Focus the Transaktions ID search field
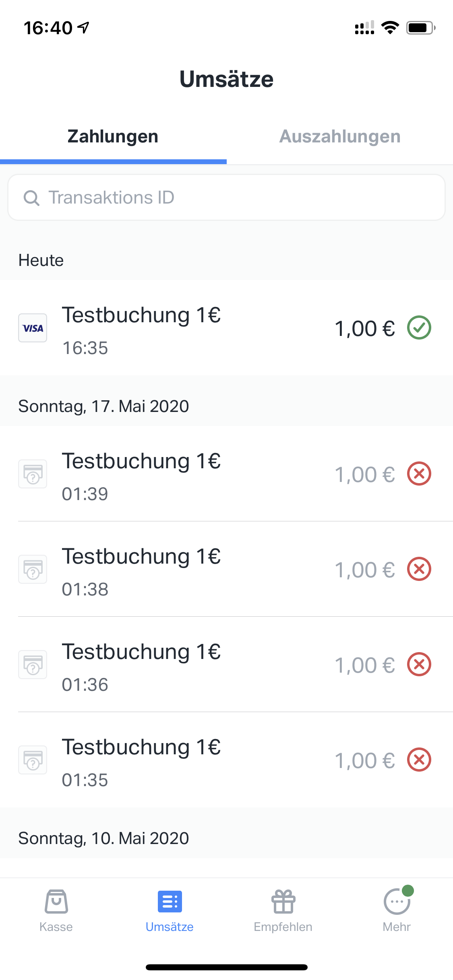 click(226, 197)
